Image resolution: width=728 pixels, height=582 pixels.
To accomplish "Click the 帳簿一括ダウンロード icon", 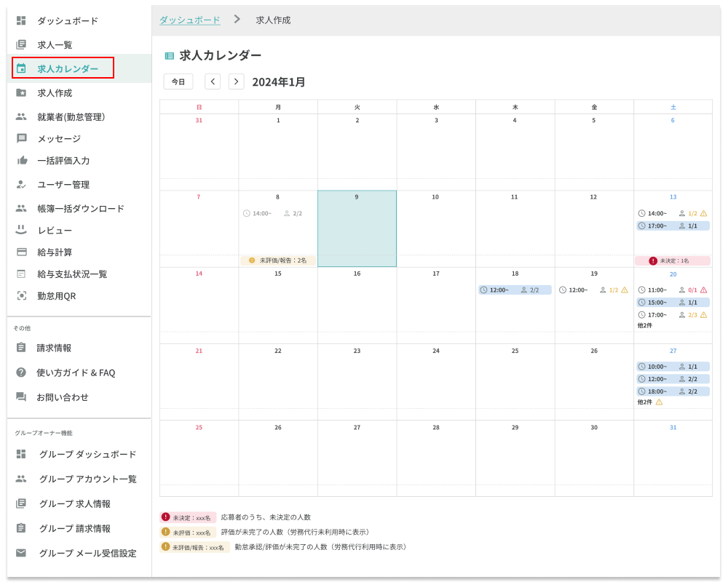I will [x=21, y=208].
